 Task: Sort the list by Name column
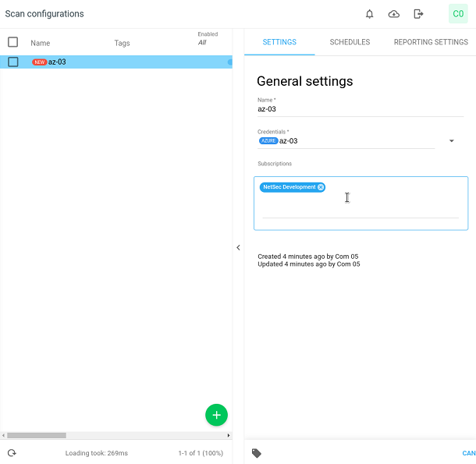pyautogui.click(x=41, y=44)
